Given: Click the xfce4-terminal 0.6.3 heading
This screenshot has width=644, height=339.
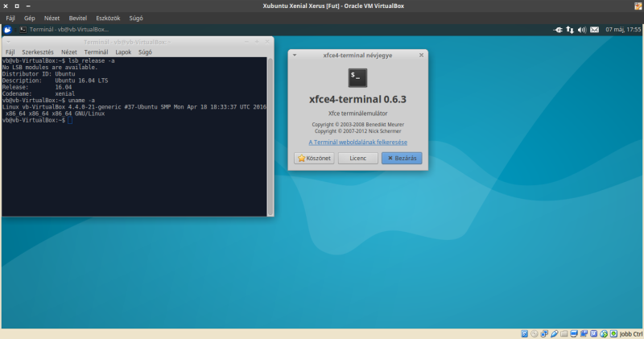Looking at the screenshot, I should tap(357, 99).
